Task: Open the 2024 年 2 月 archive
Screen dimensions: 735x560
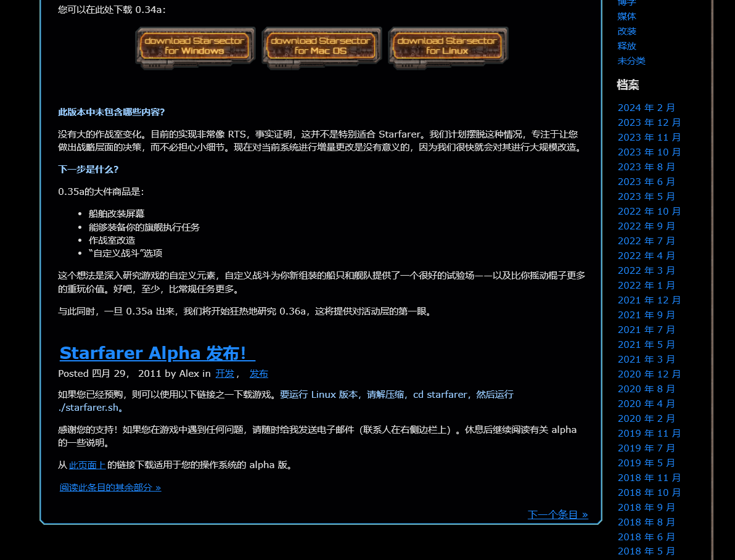Action: 646,108
